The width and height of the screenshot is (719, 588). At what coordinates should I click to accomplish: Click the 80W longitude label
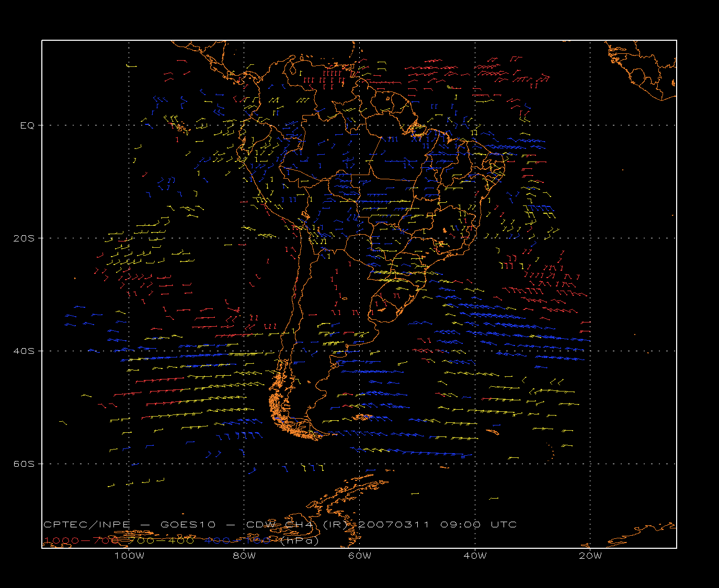(244, 556)
